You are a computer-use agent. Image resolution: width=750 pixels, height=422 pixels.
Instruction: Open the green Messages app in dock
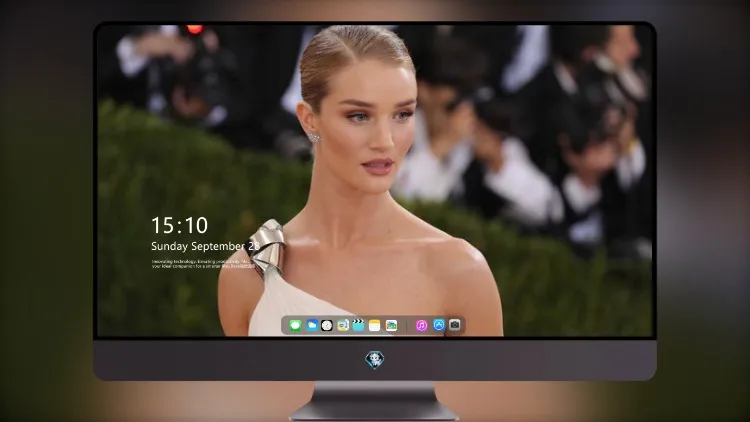click(x=295, y=326)
